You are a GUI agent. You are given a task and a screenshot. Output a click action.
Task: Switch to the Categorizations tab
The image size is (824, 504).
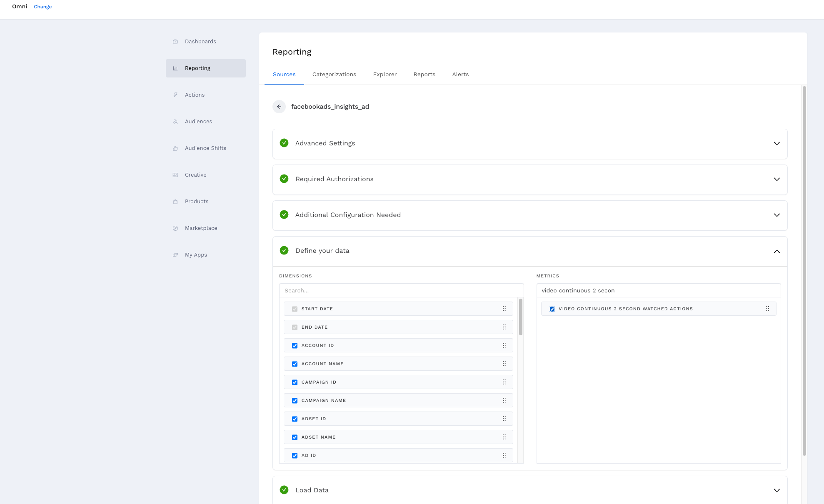[x=334, y=74]
